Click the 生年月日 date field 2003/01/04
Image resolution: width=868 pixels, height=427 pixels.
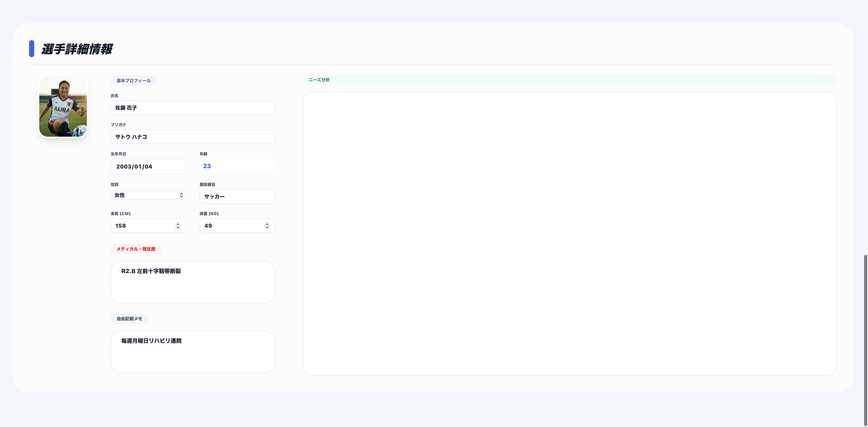click(148, 167)
